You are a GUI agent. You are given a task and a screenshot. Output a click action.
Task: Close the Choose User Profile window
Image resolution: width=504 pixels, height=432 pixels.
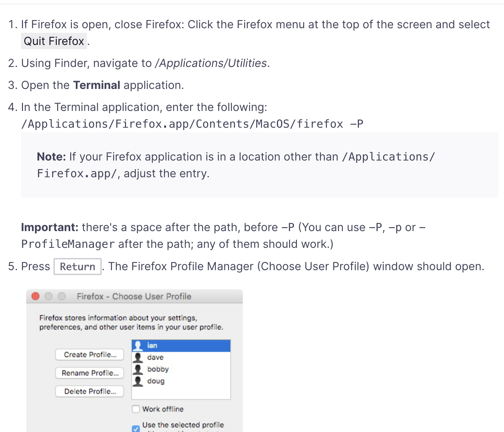tap(35, 296)
